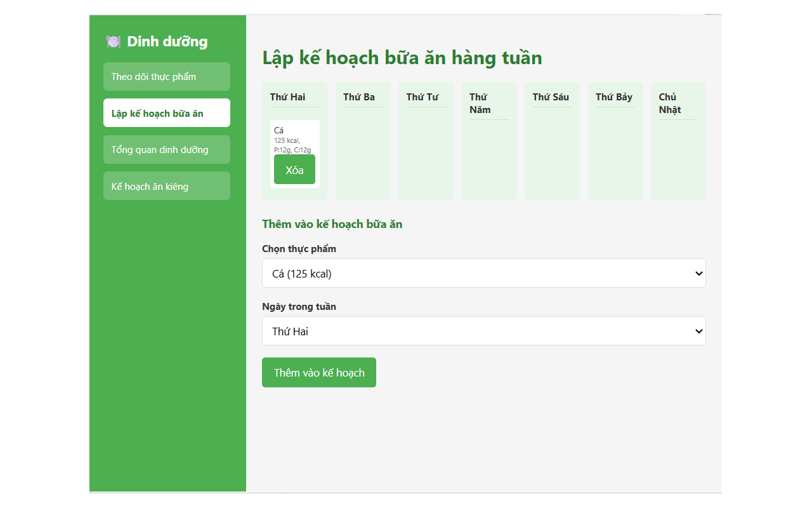Click the 125 kcal nutrition details text
Screen dimensions: 812x508
(293, 145)
